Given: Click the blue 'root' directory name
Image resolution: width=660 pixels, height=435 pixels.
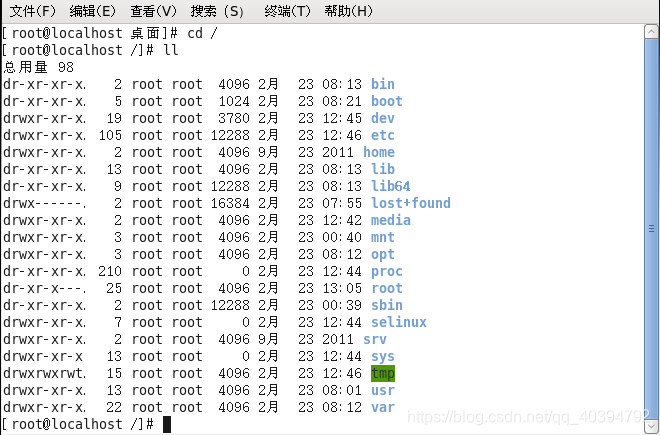Looking at the screenshot, I should 386,288.
